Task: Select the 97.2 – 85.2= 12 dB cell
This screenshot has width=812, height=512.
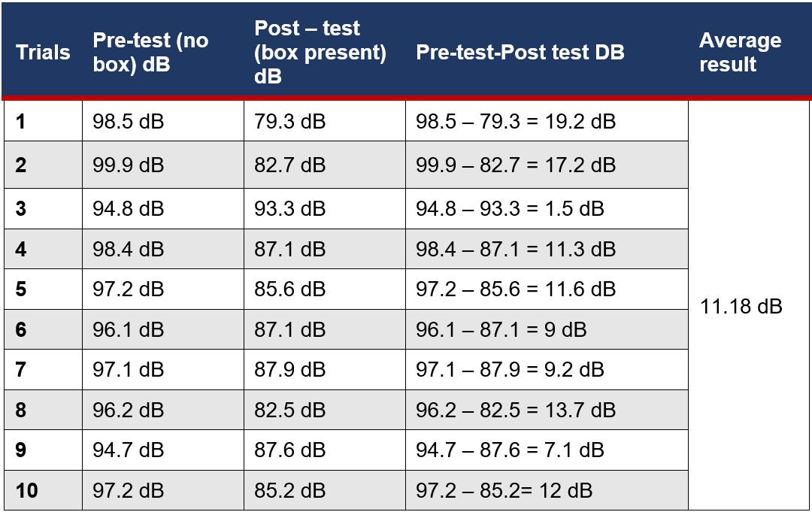Action: pos(504,491)
